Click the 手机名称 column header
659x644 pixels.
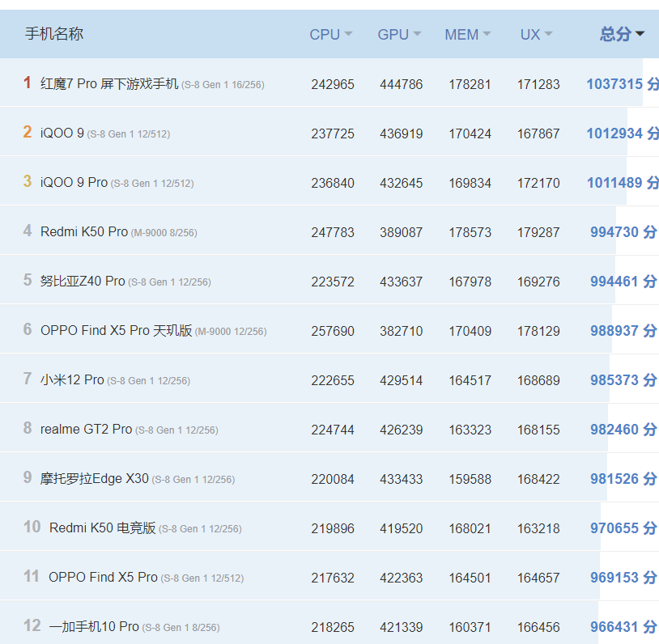[53, 34]
